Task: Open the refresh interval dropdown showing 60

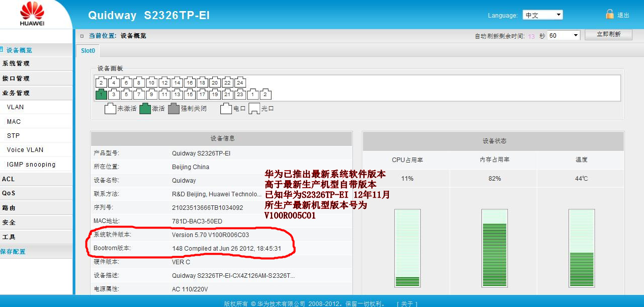Action: 564,36
